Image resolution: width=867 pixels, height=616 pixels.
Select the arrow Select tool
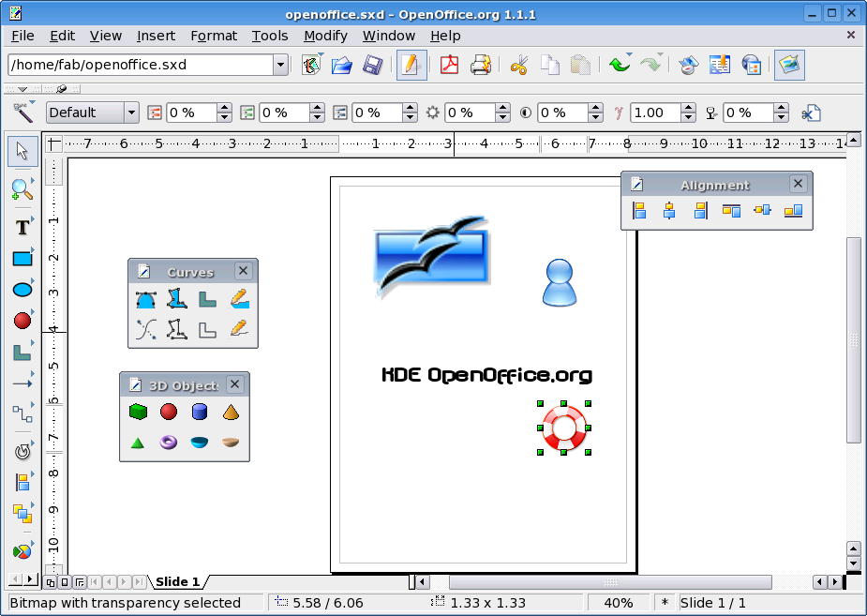click(22, 151)
